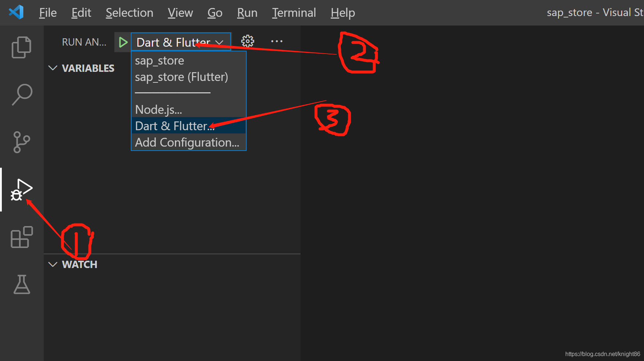The image size is (644, 361).
Task: Choose Node.js... in the dropdown list
Action: pyautogui.click(x=188, y=109)
